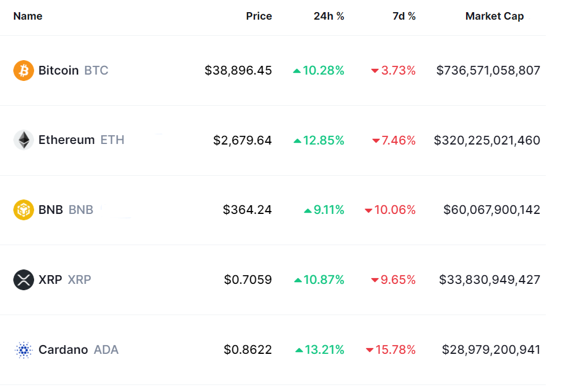Open the Cardano coin page link
The width and height of the screenshot is (562, 392).
click(x=63, y=350)
